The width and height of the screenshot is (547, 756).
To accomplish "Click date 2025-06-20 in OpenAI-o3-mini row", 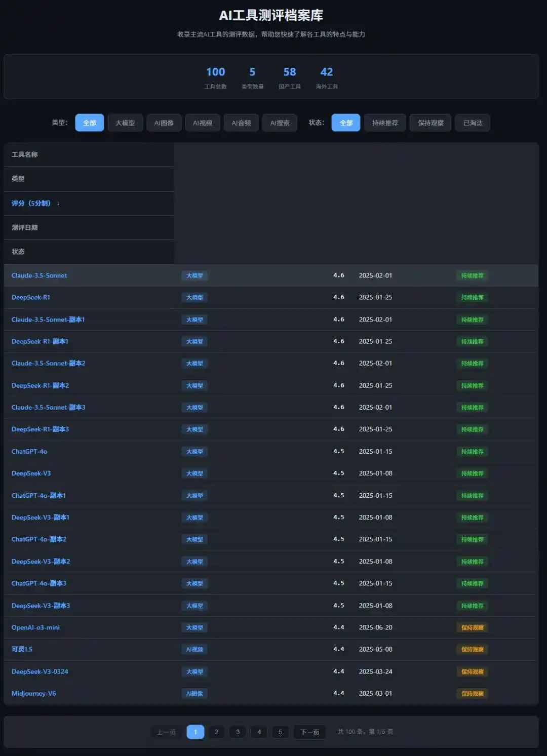I will tap(375, 627).
